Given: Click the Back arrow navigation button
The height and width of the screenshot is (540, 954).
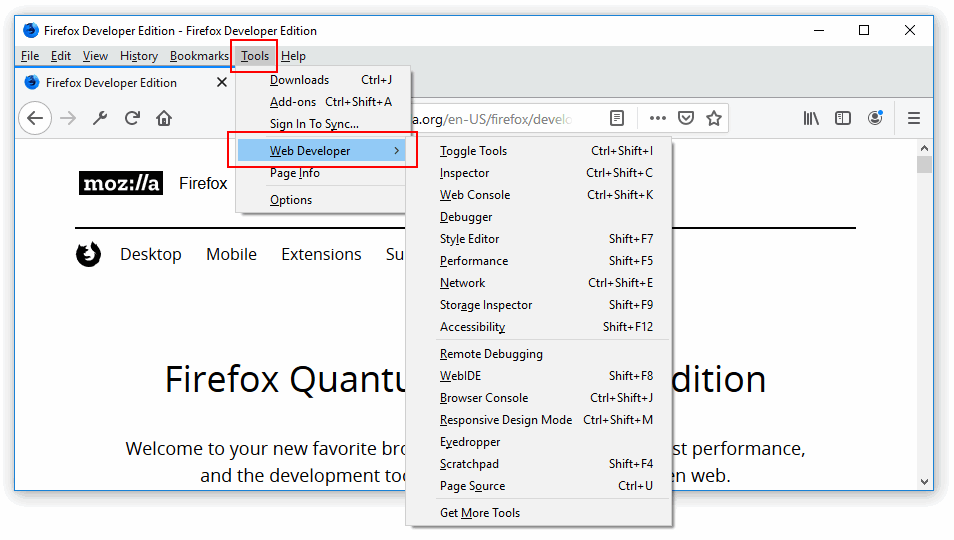Looking at the screenshot, I should 35,118.
